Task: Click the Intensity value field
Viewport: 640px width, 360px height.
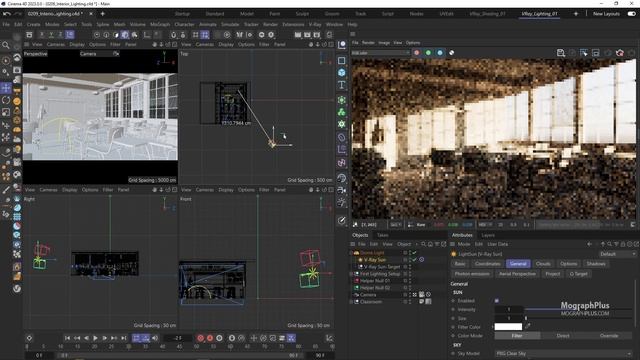Action: click(509, 309)
